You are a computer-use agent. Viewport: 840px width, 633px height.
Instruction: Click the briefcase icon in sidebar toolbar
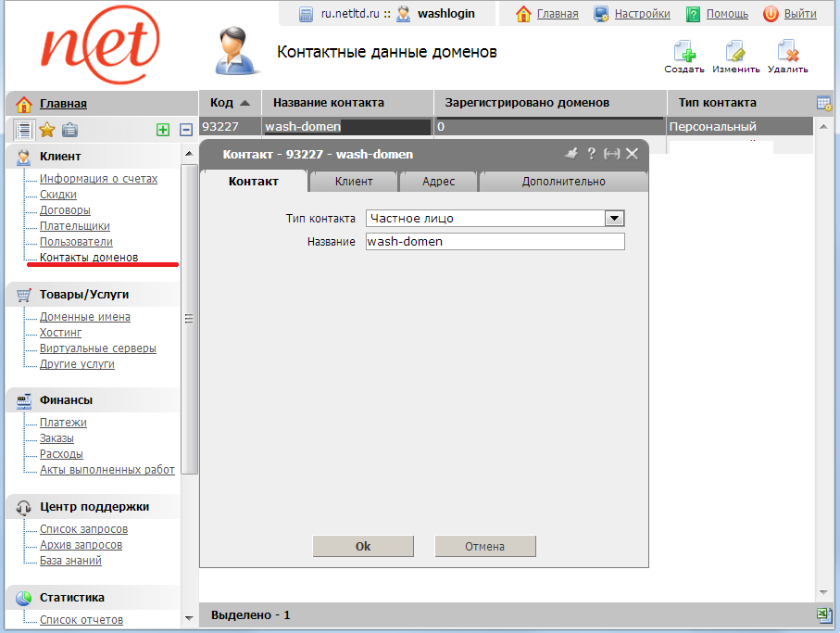(69, 130)
